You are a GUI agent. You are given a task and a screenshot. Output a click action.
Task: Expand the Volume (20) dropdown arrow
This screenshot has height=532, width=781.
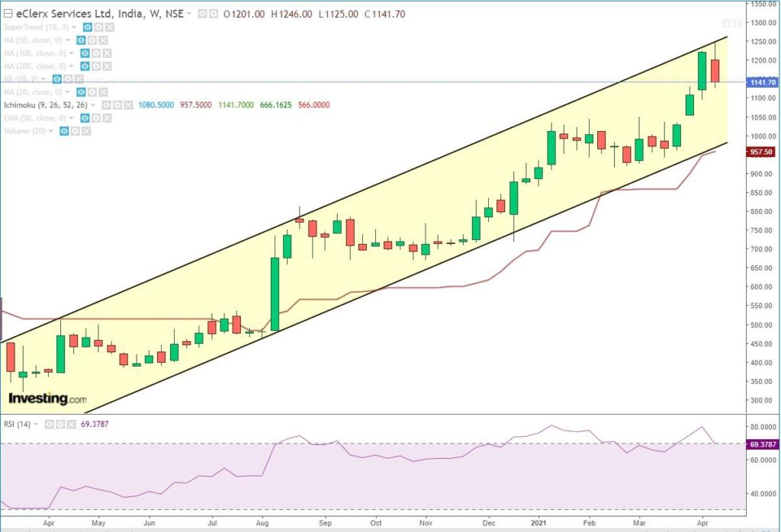tap(51, 131)
